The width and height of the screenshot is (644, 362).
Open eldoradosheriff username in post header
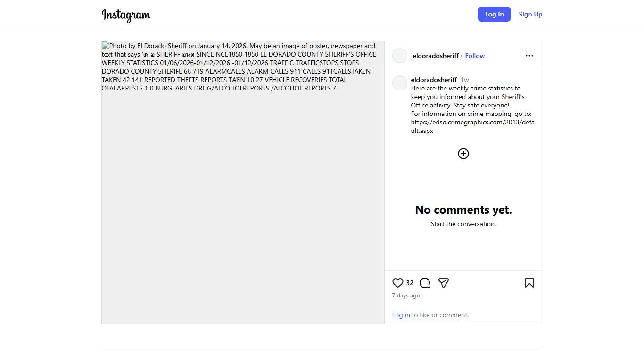[x=435, y=56]
